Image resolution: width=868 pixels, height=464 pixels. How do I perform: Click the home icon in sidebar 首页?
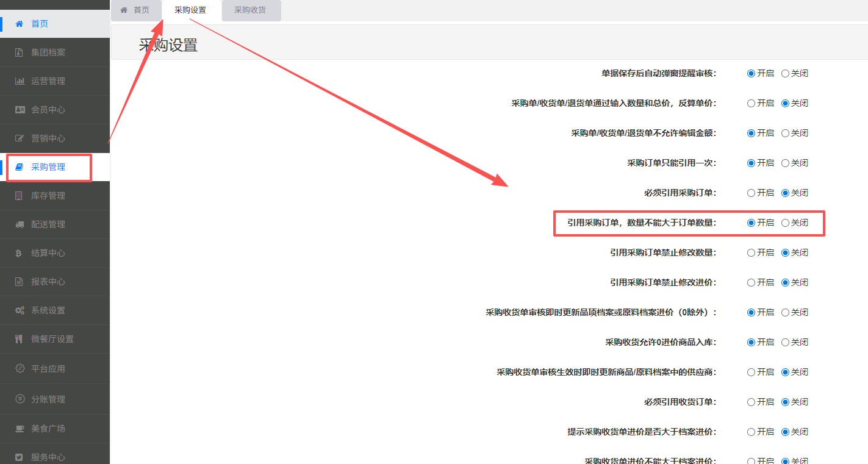pyautogui.click(x=20, y=24)
